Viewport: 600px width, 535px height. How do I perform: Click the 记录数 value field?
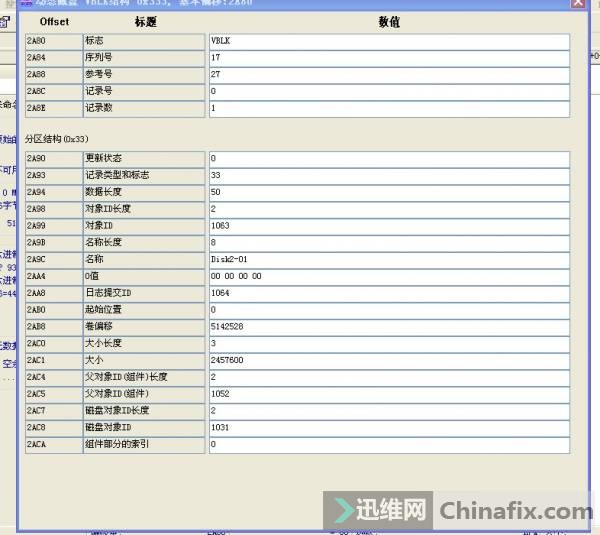click(x=390, y=109)
